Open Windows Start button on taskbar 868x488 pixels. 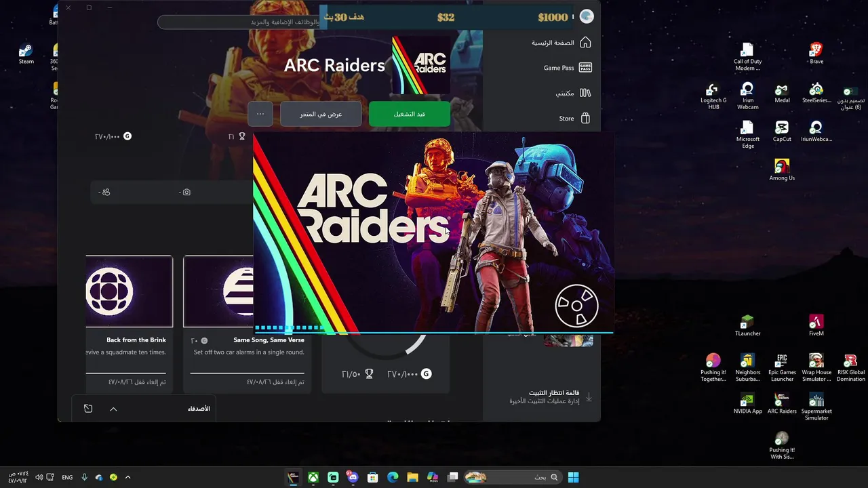[x=573, y=477]
